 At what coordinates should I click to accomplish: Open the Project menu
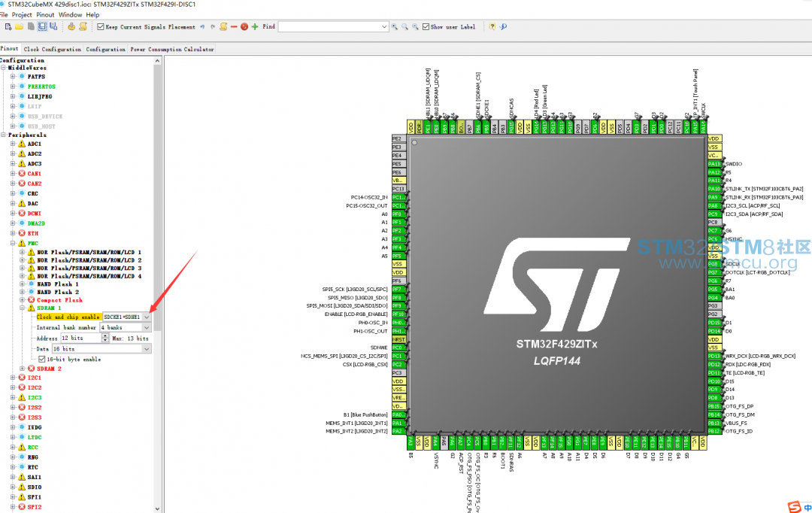[22, 14]
